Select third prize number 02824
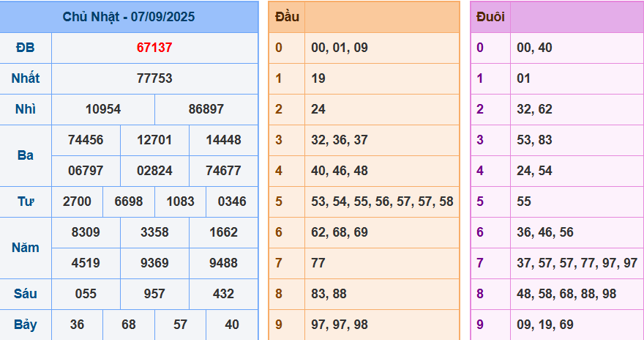The image size is (644, 340). click(x=154, y=171)
